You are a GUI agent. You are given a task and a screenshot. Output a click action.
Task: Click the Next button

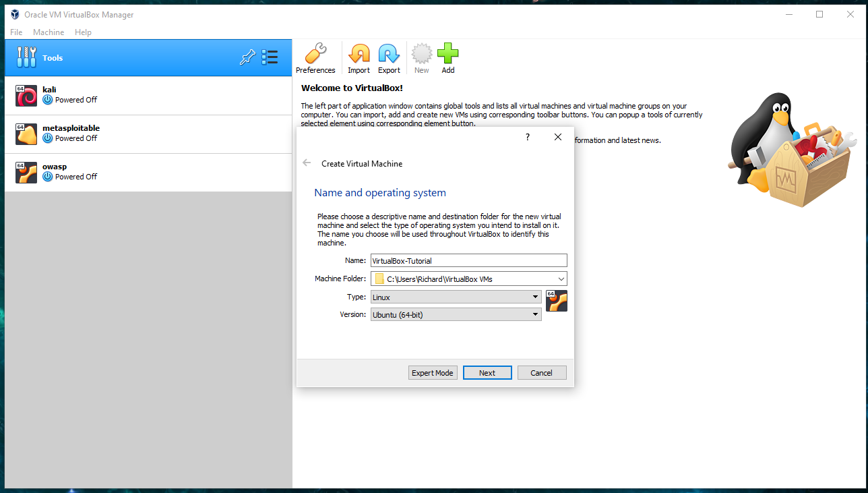487,373
